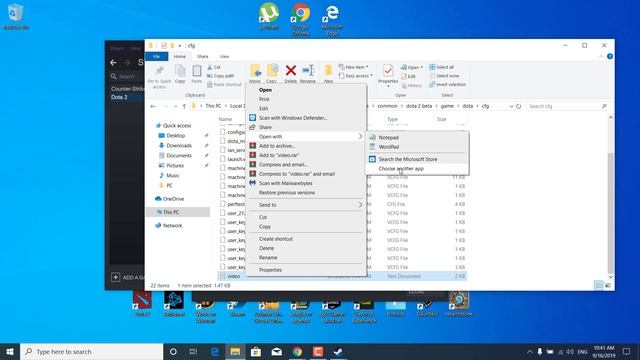The image size is (640, 360).
Task: Switch to the View ribbon tab
Action: [224, 56]
